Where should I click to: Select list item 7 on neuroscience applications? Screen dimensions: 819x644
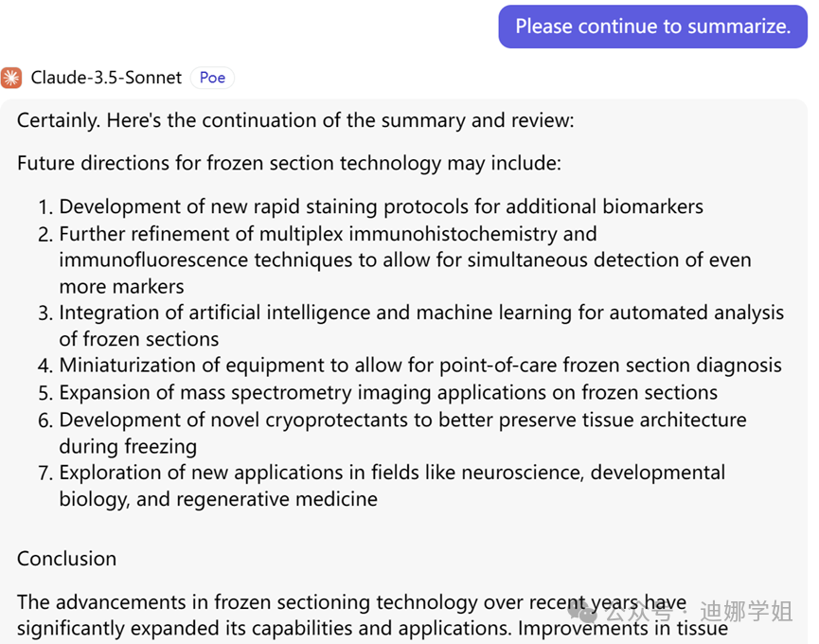tap(392, 473)
